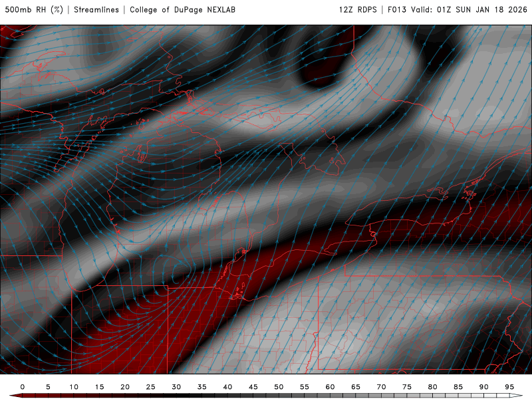532x399 pixels.
Task: Click the '25' colorbar scale label
Action: [x=151, y=387]
